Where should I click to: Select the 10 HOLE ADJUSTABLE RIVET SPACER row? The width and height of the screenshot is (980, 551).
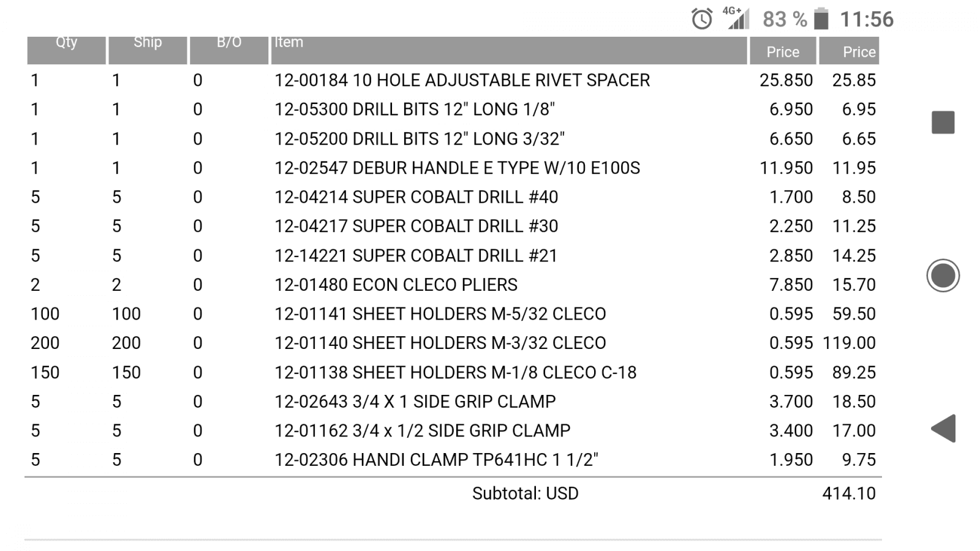pos(462,80)
